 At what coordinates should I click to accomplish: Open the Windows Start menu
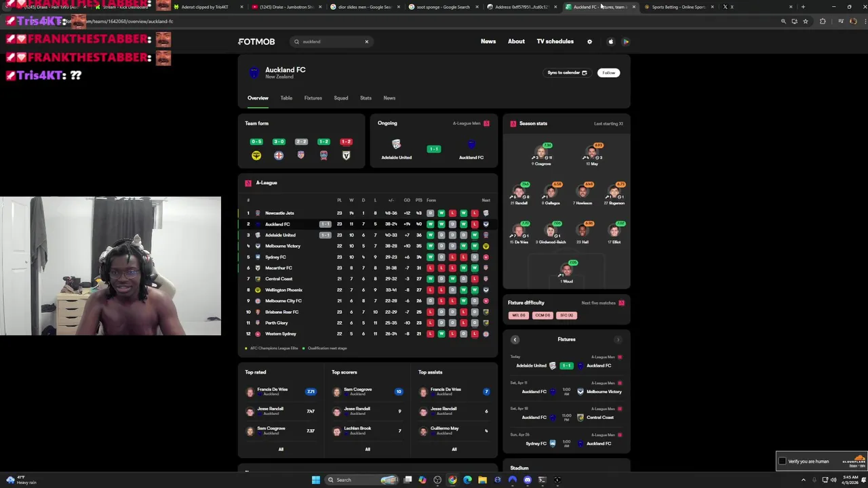coord(316,480)
